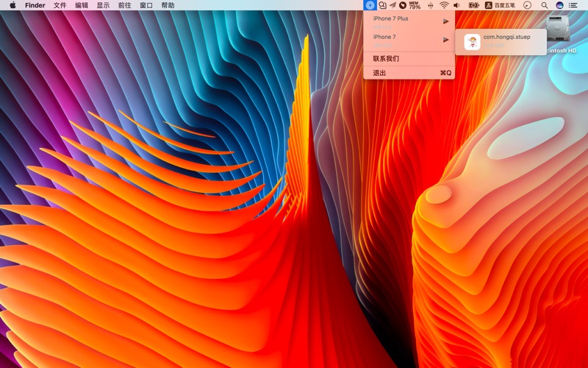Click the battery status icon
The height and width of the screenshot is (368, 588).
pos(474,5)
